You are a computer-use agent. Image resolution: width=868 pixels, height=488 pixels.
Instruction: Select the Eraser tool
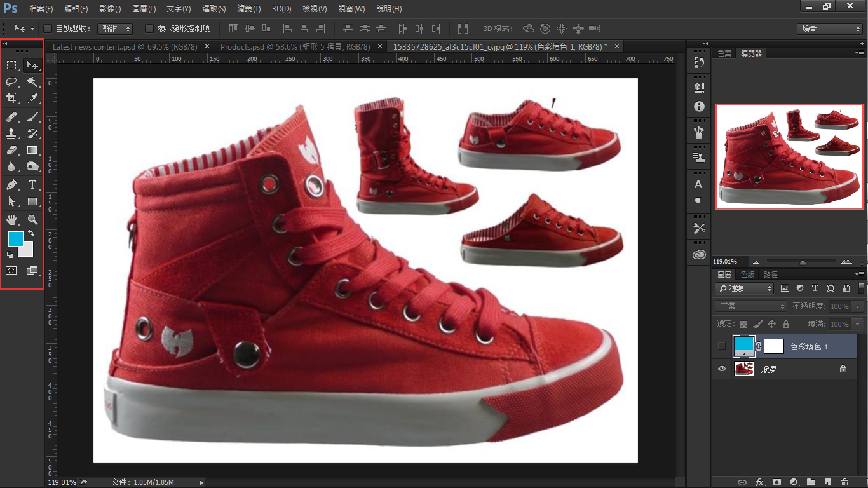11,150
